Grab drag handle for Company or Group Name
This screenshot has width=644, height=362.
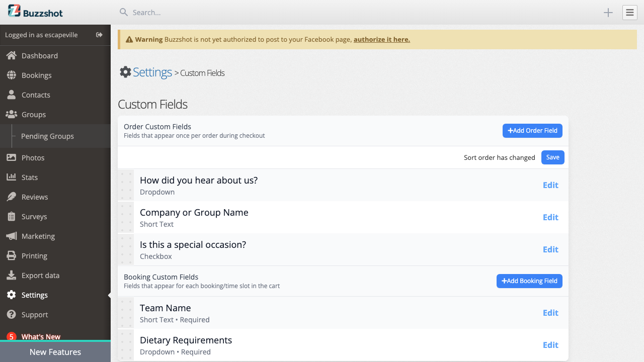tap(126, 217)
